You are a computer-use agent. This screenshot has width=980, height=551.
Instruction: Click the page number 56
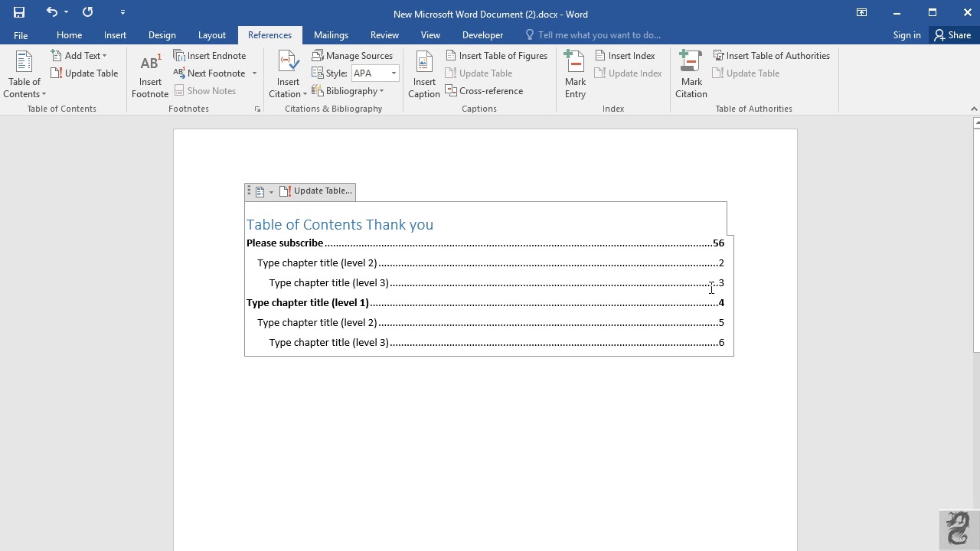718,243
